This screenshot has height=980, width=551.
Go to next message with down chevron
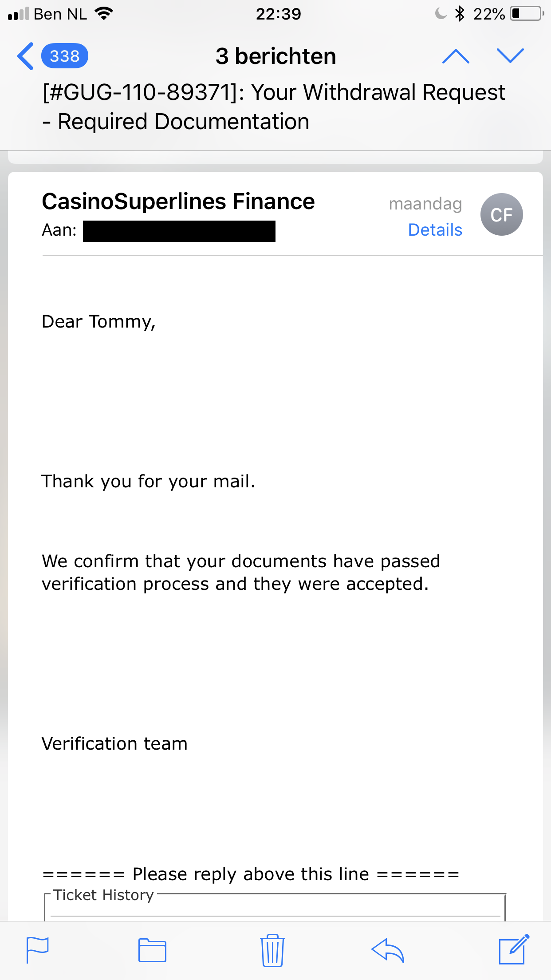(x=510, y=56)
